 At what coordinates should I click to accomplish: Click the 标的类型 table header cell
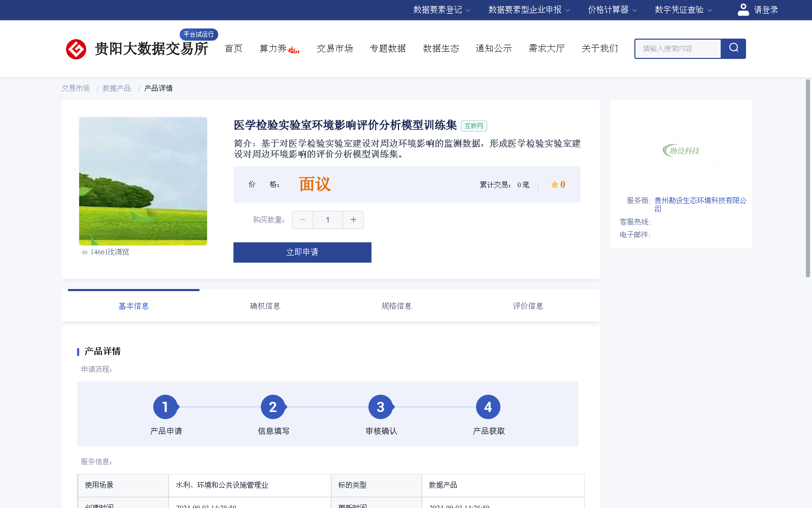377,485
